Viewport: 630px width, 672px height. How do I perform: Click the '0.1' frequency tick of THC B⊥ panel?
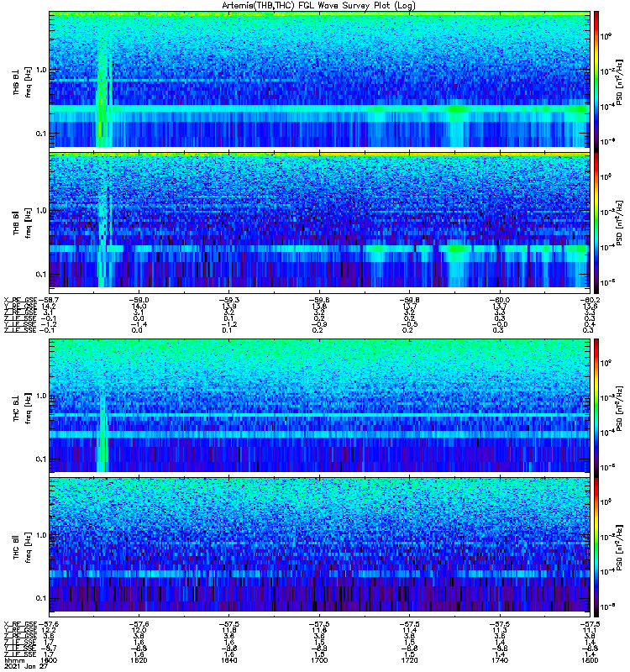pos(41,459)
